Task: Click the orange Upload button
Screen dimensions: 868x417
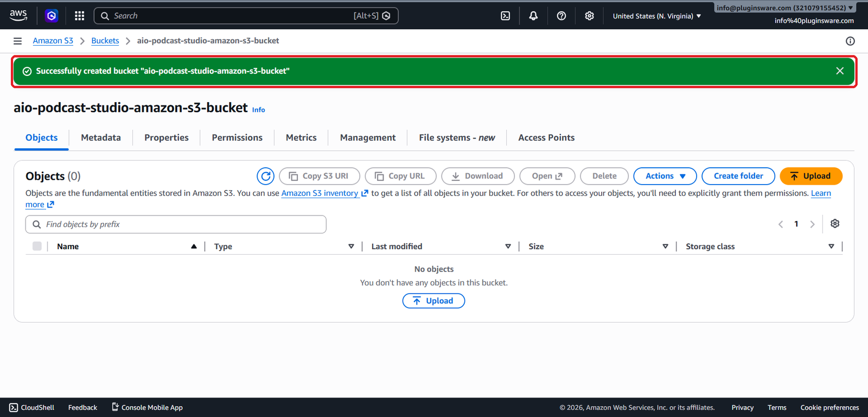Action: coord(811,176)
